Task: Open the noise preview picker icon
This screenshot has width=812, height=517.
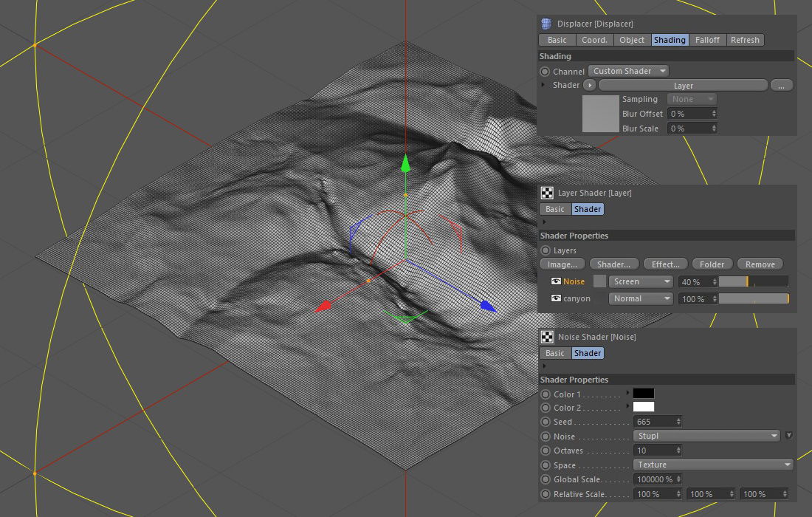Action: tap(788, 436)
